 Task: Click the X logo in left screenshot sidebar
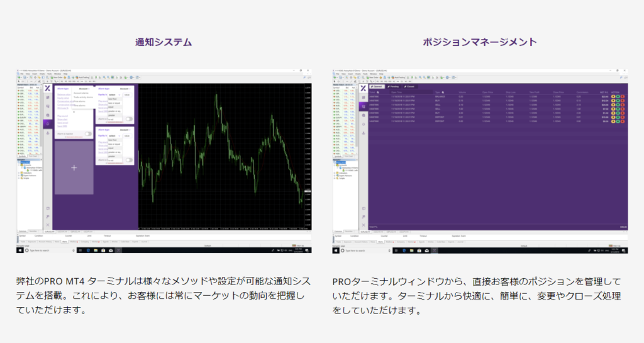click(48, 88)
